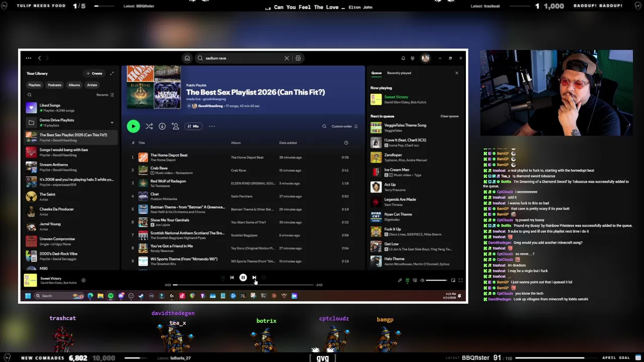Image resolution: width=644 pixels, height=362 pixels.
Task: Toggle the Mix button
Action: coord(193,126)
